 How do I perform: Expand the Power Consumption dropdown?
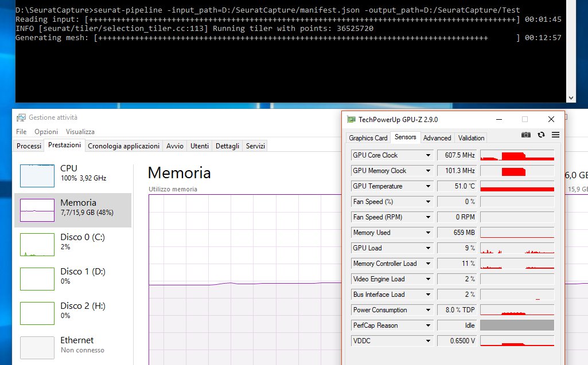pyautogui.click(x=428, y=310)
